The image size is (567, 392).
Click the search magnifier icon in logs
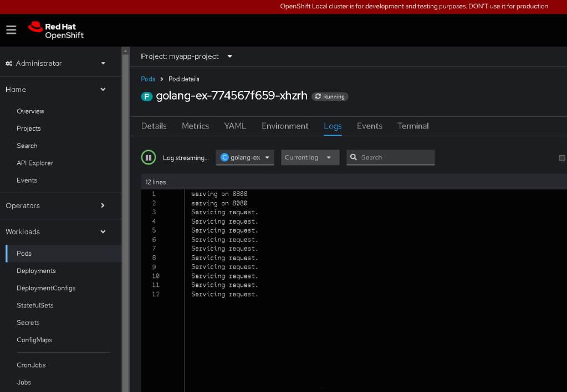tap(354, 157)
